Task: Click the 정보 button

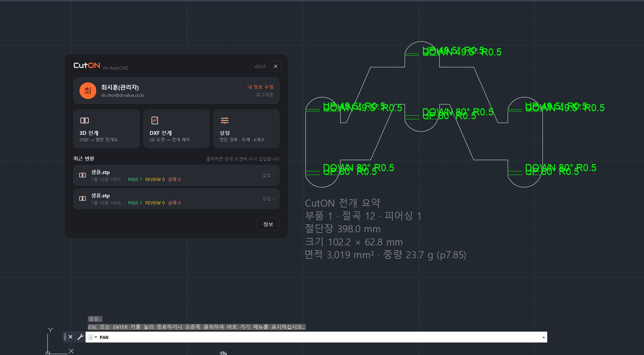Action: pyautogui.click(x=268, y=224)
